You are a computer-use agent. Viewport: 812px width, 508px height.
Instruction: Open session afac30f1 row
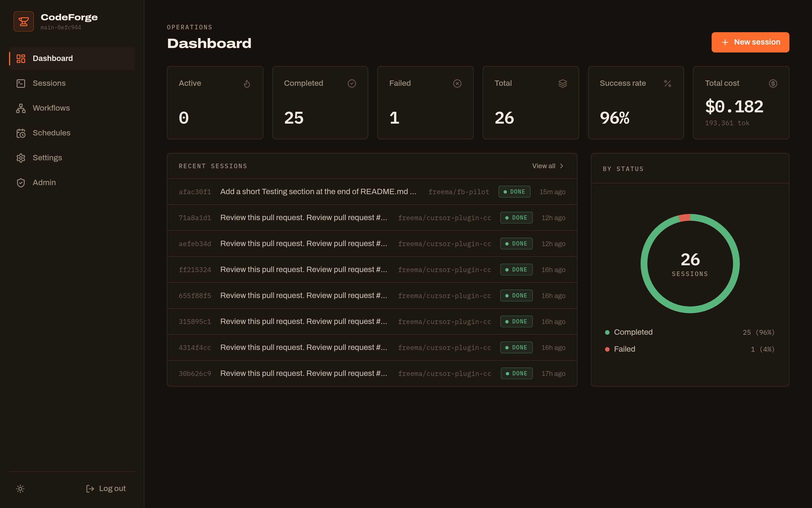[x=372, y=192]
